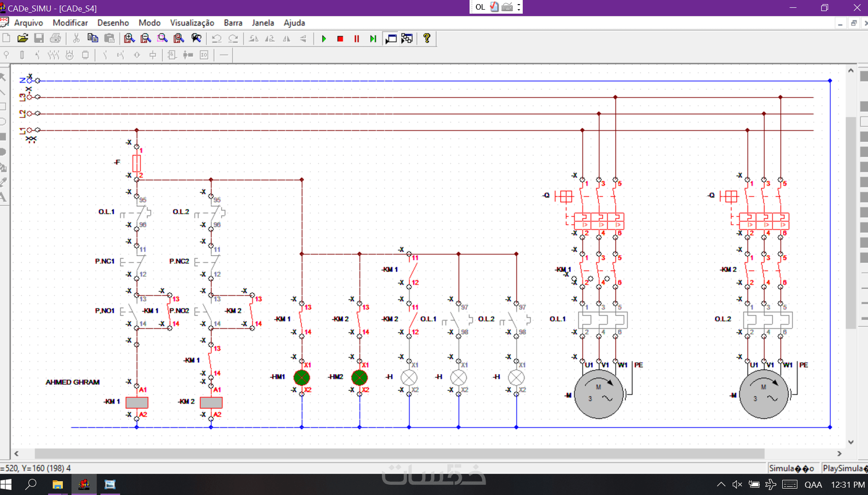Undo the last action

[216, 38]
